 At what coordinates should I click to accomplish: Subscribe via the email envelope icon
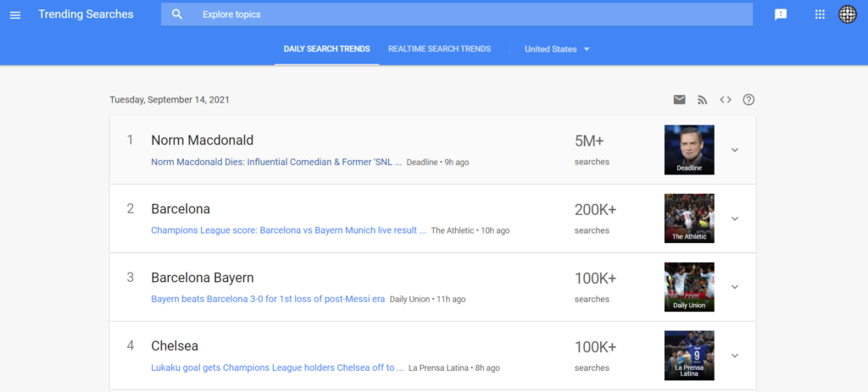[679, 100]
